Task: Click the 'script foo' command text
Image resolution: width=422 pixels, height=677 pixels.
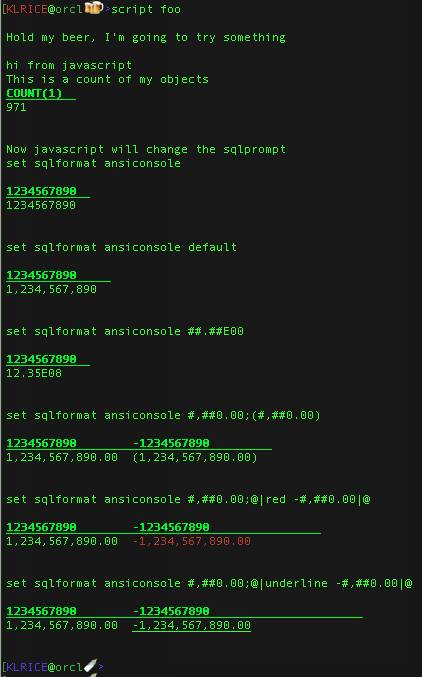Action: click(146, 9)
